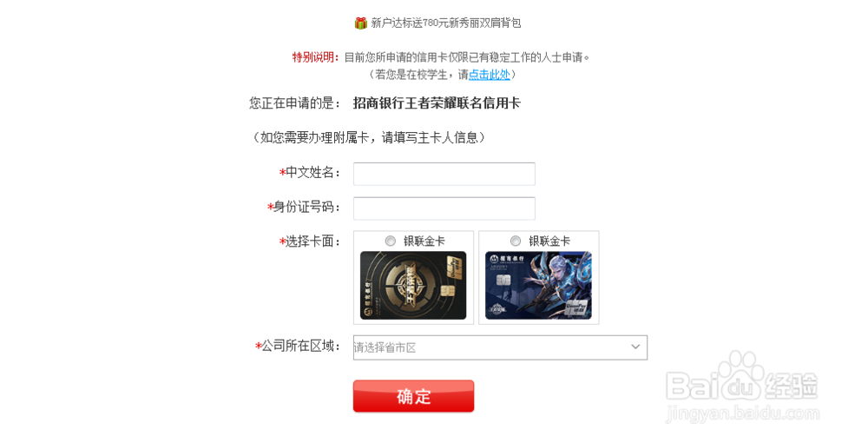868x443 pixels.
Task: Click the gift box icon at top
Action: 361,23
